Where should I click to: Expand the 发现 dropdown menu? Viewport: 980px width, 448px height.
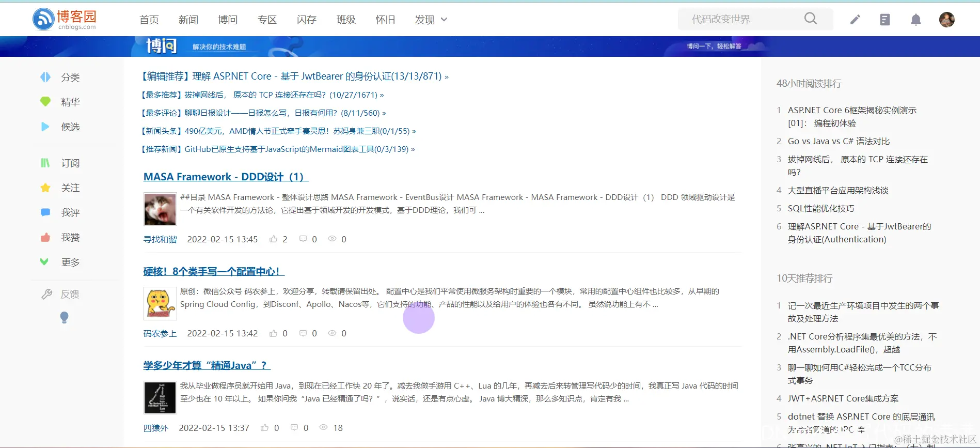pos(431,20)
